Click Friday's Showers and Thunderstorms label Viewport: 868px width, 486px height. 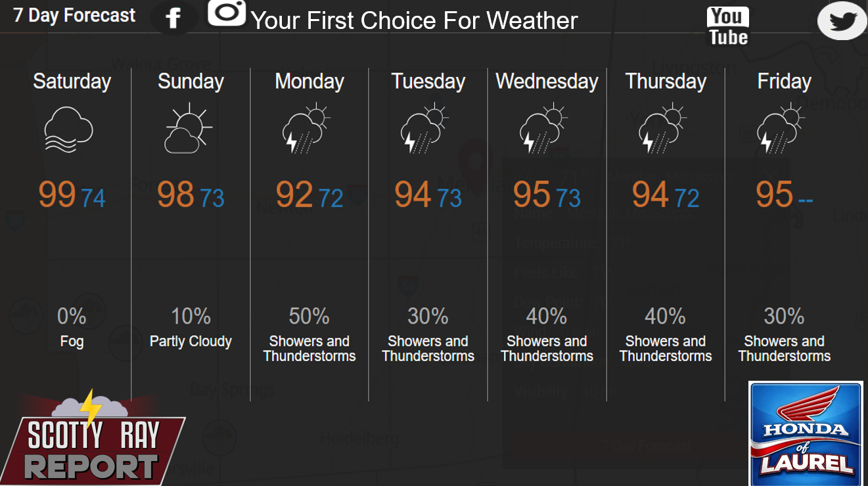tap(784, 349)
